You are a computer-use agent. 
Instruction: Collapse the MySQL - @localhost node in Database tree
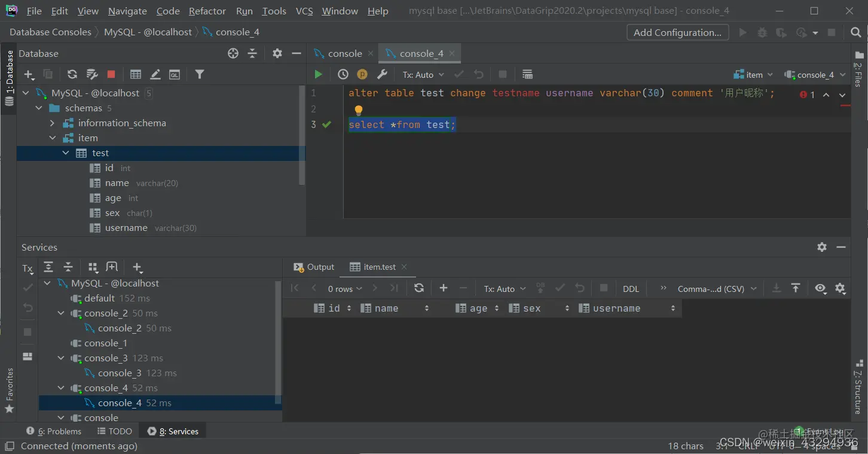pos(26,93)
